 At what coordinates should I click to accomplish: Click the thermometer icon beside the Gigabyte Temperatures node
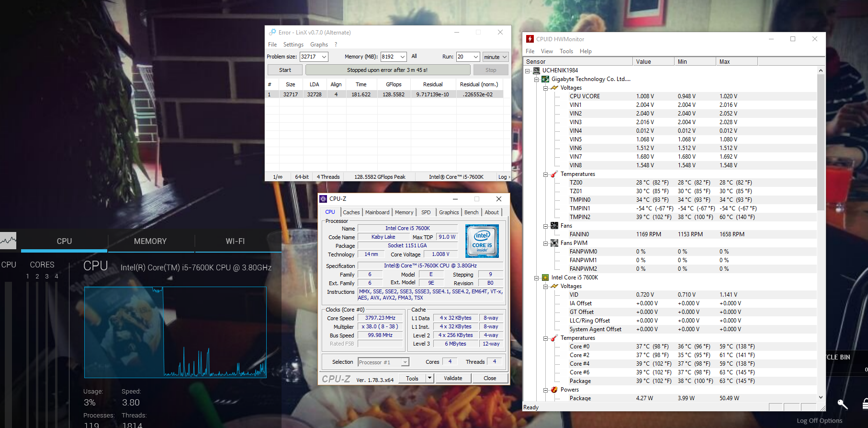tap(554, 174)
